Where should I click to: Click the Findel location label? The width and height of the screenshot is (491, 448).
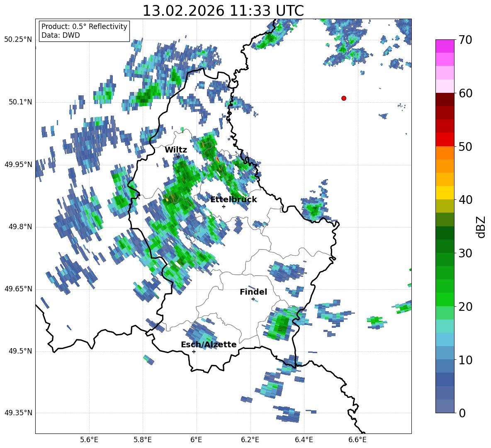click(x=253, y=292)
